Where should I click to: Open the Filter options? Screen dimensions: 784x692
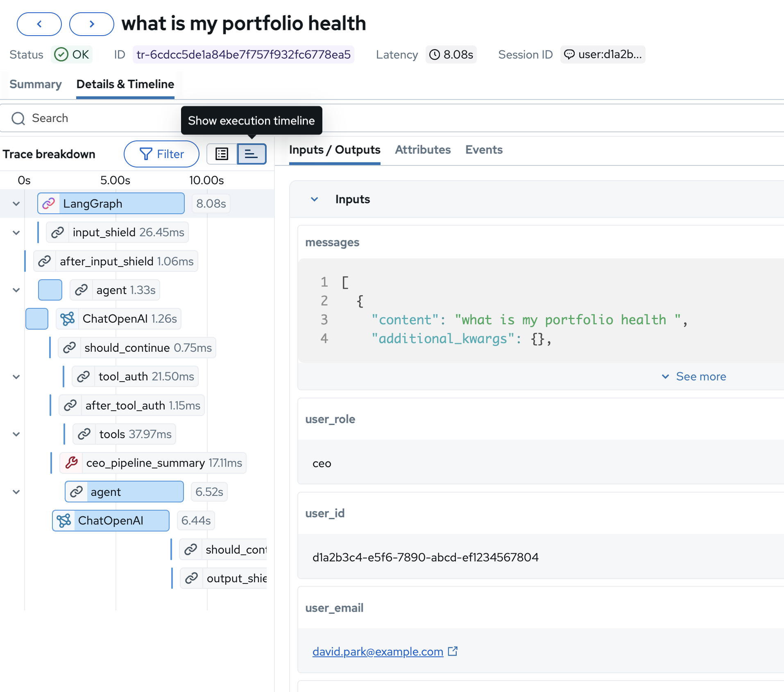tap(161, 154)
